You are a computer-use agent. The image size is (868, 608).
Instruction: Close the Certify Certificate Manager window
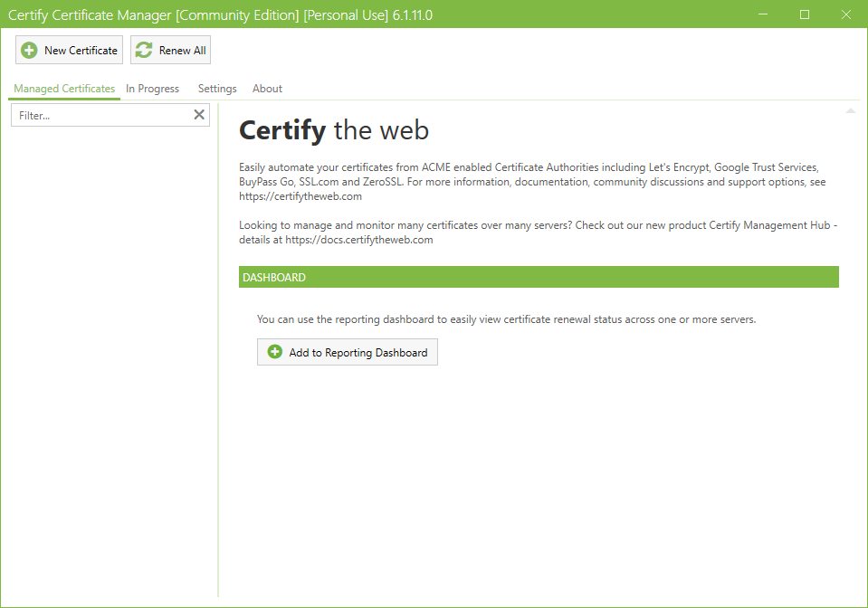846,14
